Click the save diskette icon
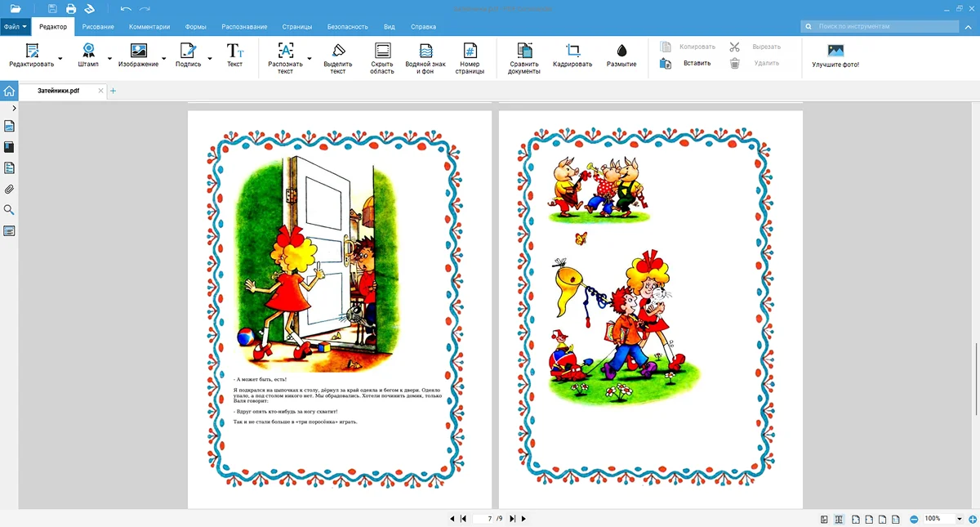 point(52,8)
